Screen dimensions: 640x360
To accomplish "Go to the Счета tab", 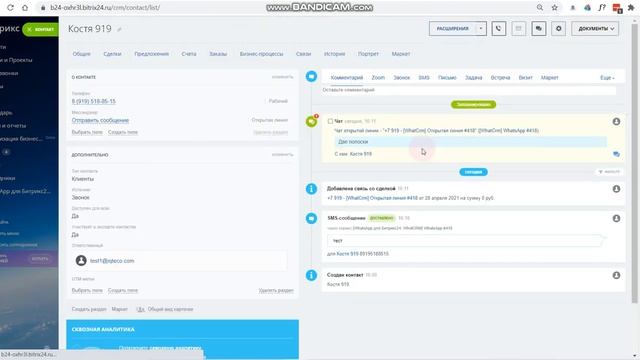I will coord(189,54).
